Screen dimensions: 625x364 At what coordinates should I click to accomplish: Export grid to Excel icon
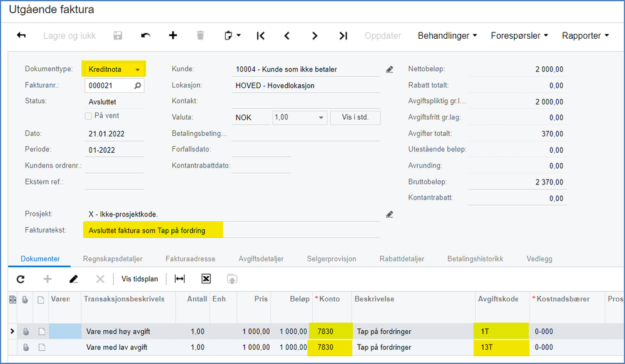pos(206,279)
